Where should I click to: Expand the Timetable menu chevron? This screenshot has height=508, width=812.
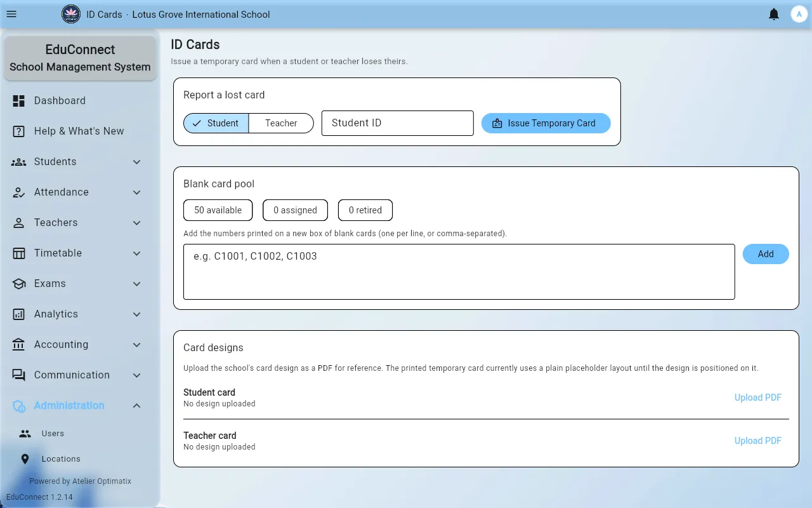pos(137,253)
